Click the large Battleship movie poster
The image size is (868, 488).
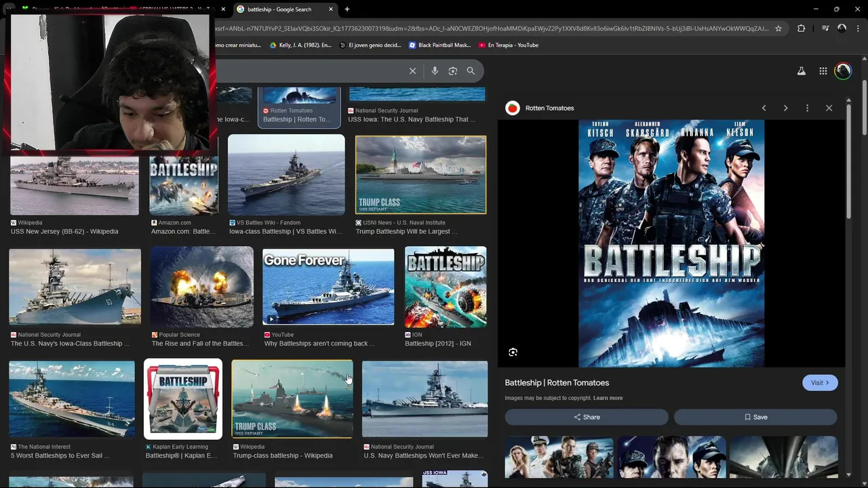click(671, 244)
